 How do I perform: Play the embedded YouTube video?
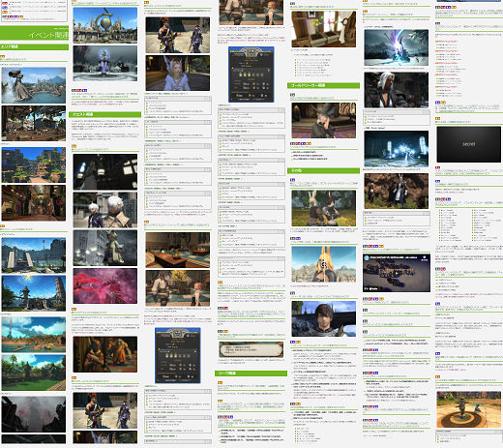(397, 274)
